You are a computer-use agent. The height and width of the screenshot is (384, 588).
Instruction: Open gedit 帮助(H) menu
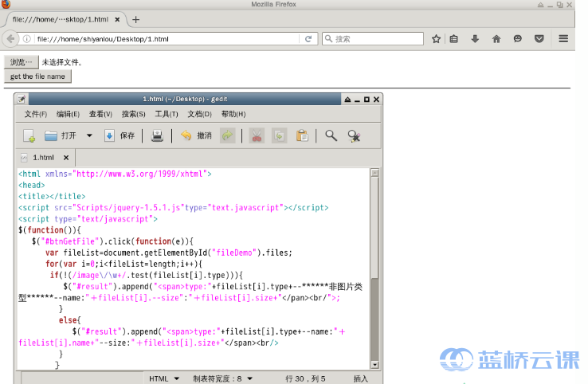[x=233, y=114]
